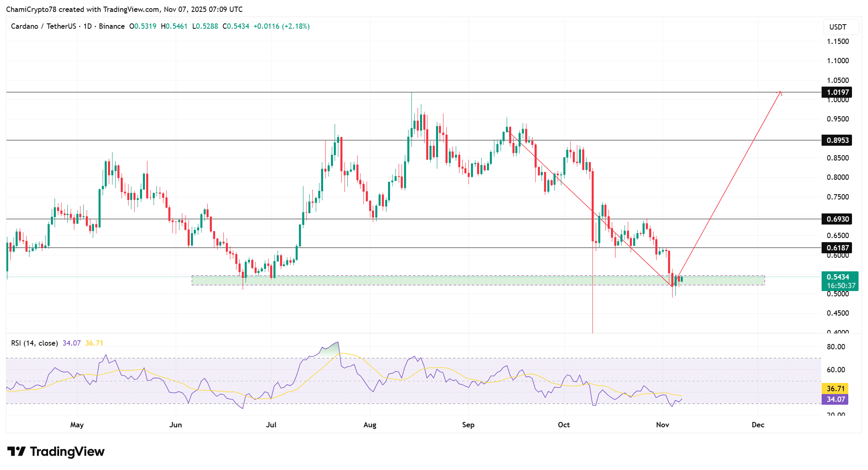Click the 1D timeframe label

pos(87,26)
